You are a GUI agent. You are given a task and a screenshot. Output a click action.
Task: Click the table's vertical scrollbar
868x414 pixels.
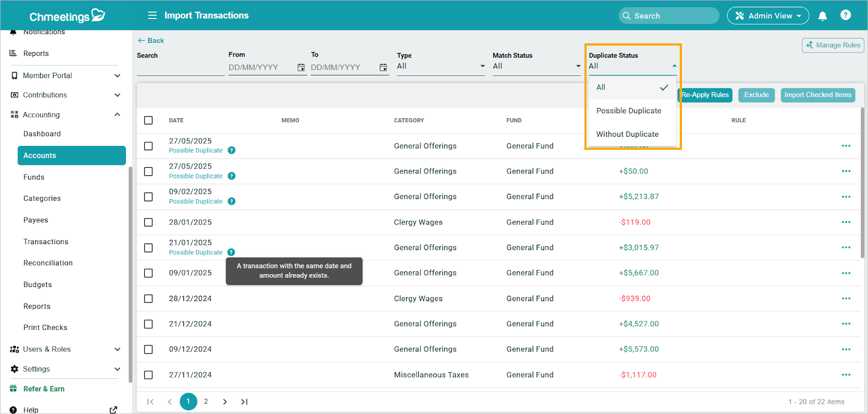click(863, 182)
